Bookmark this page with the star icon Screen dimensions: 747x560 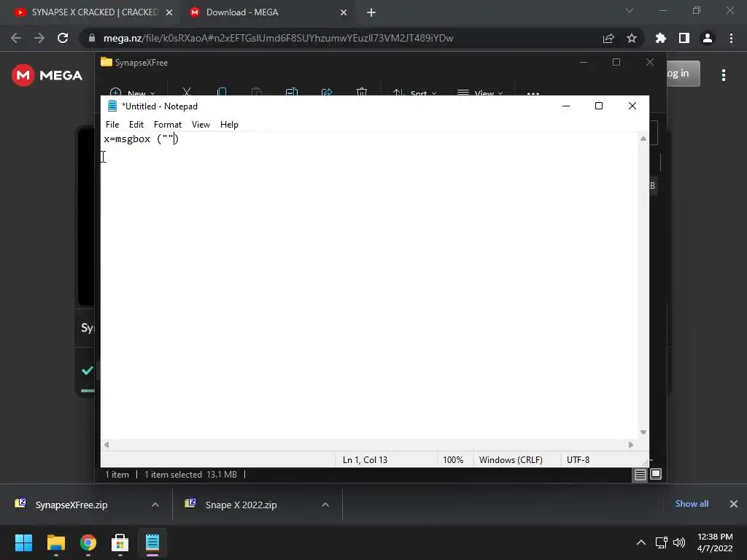point(632,38)
